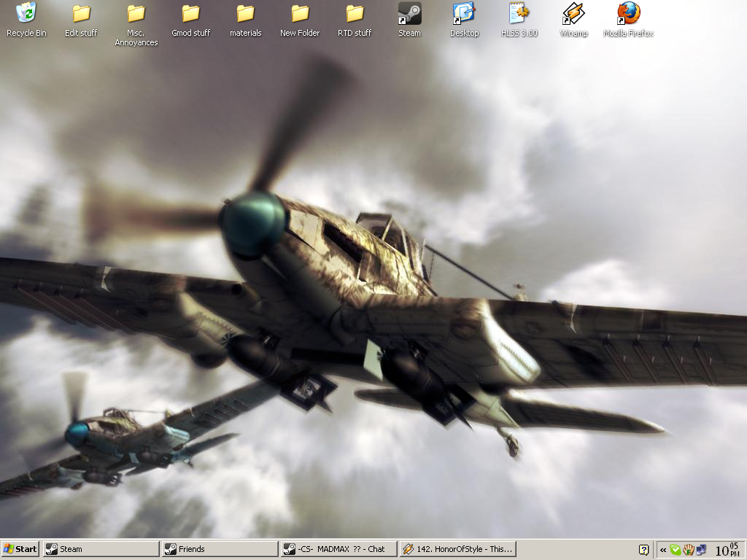Open the RTD stuff folder

[x=355, y=14]
